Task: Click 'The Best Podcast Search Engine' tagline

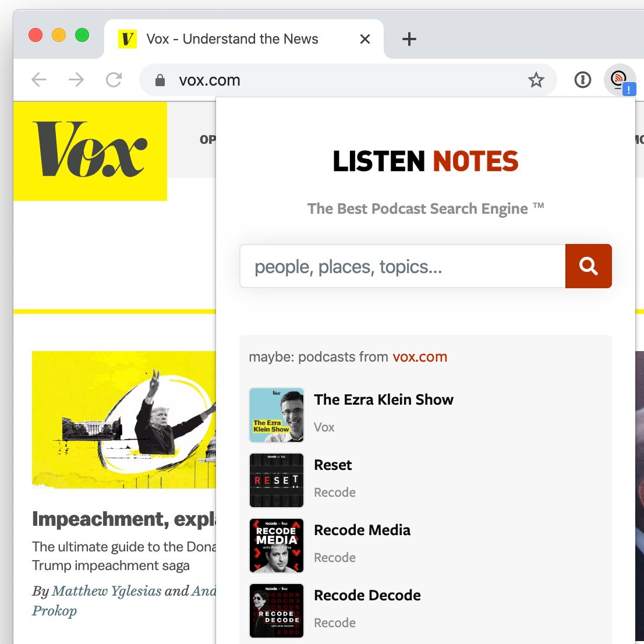Action: [426, 209]
